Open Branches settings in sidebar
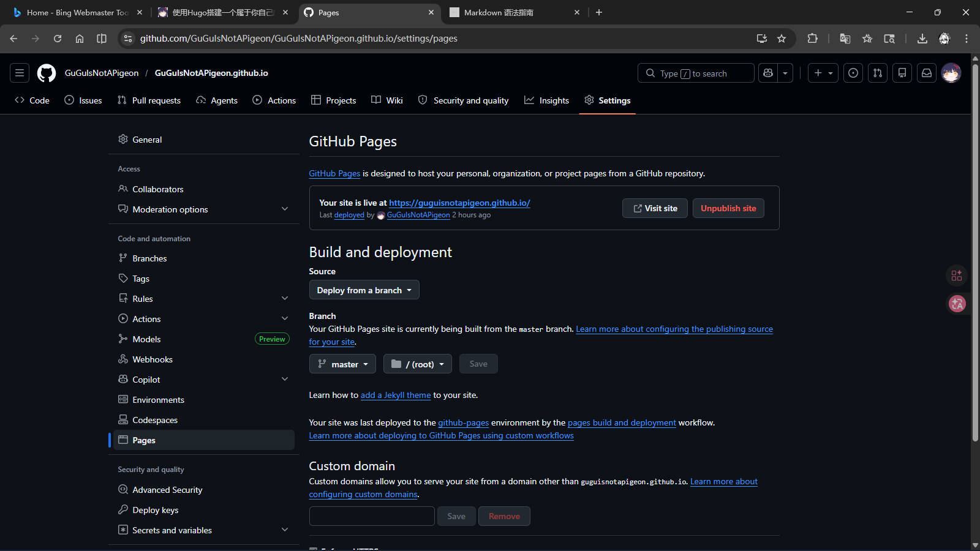 204,258
